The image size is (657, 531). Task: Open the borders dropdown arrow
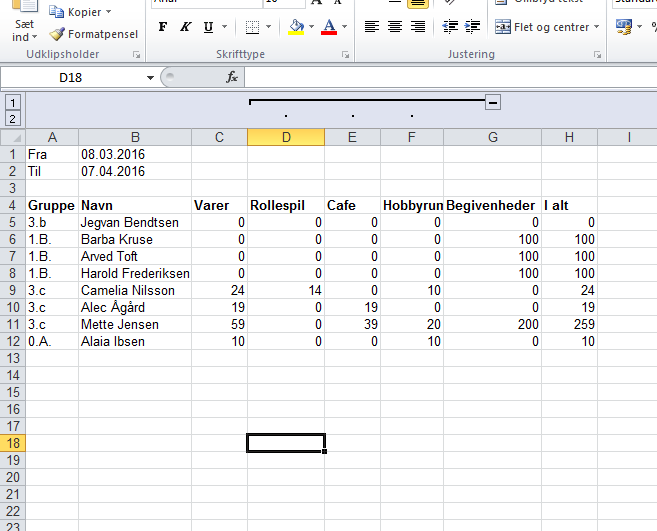click(269, 27)
